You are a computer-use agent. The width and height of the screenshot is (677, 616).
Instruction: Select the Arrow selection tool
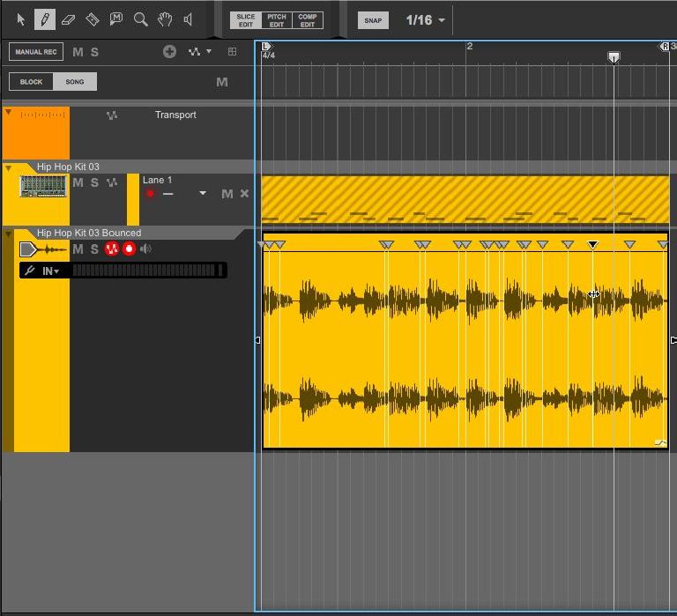pos(20,20)
